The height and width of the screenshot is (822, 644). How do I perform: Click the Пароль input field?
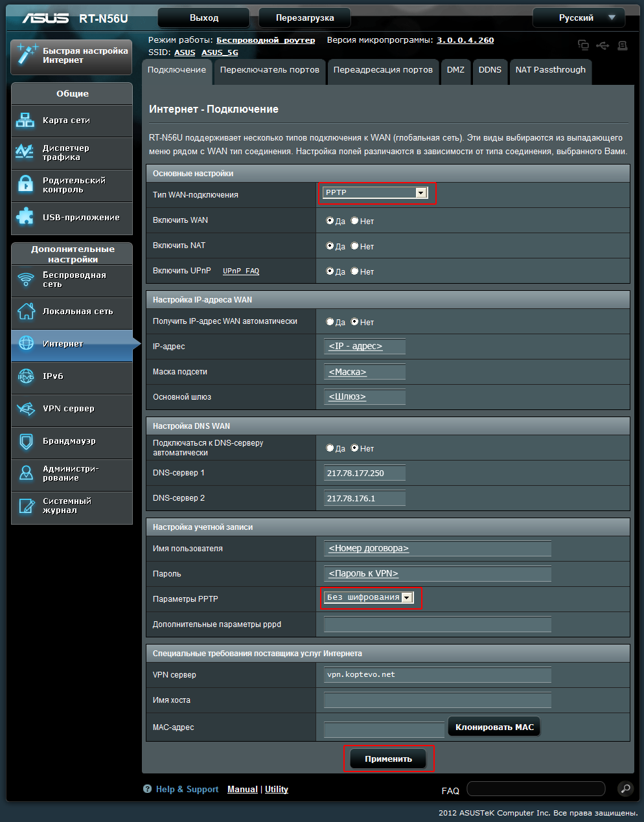[x=437, y=574]
